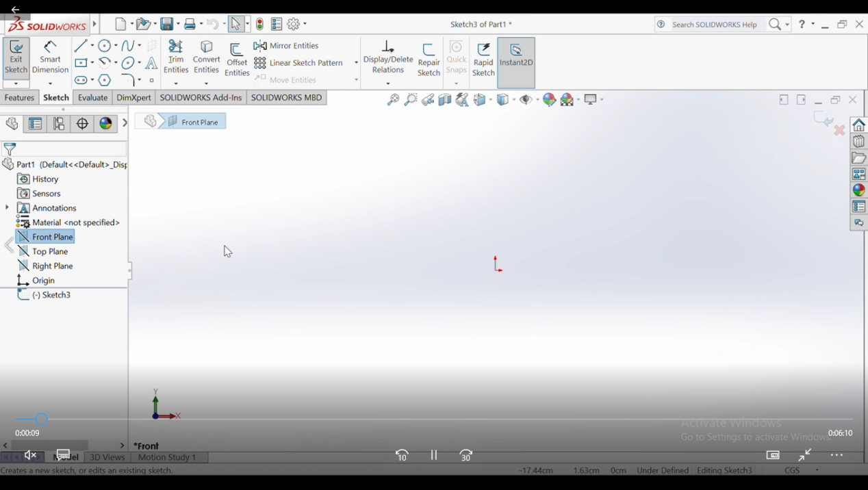
Task: Click the Zoom to Fit icon
Action: [x=393, y=100]
